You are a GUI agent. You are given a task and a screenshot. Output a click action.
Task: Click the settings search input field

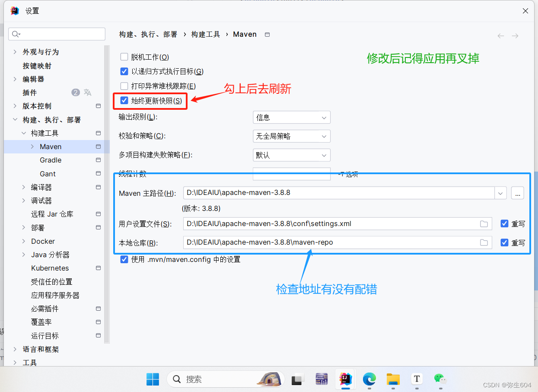coord(57,34)
